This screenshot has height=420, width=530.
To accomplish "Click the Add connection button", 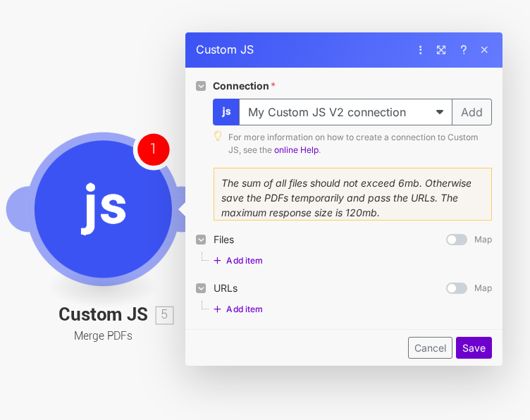I will 472,112.
